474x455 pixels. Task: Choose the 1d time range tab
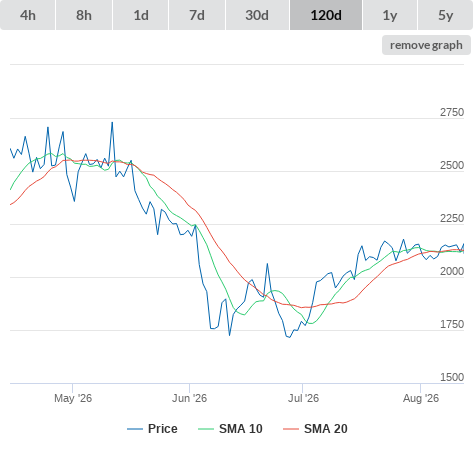click(x=141, y=15)
